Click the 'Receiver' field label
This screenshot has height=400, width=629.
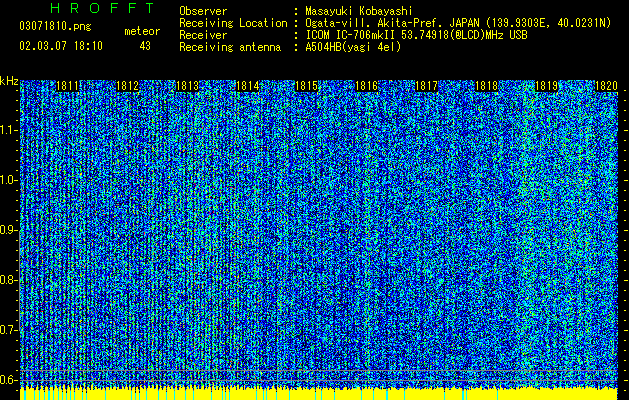coord(203,35)
